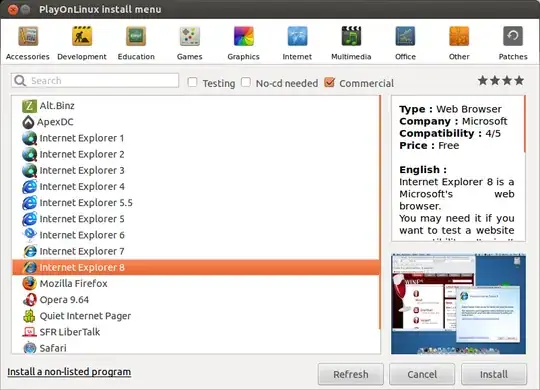Click the Internet Explorer 2 icon
Image resolution: width=540 pixels, height=390 pixels.
pos(30,154)
